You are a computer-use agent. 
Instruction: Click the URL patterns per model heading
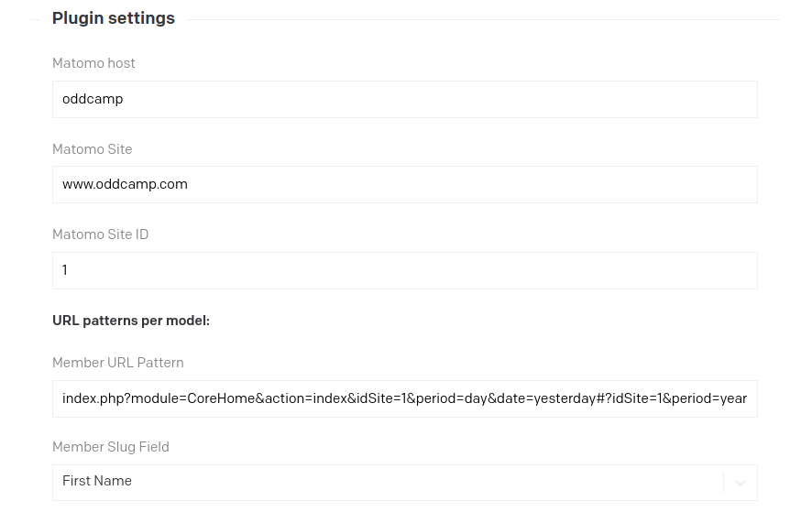(131, 321)
